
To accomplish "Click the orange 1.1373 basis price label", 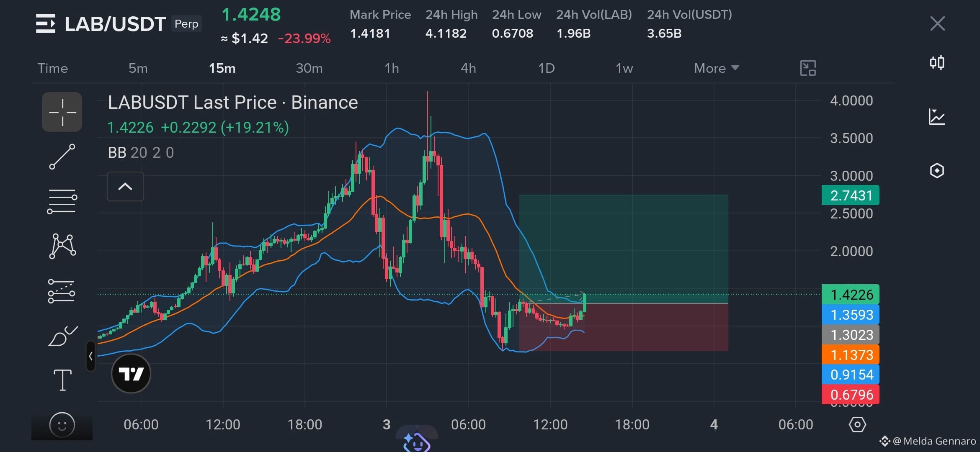I will (x=851, y=355).
